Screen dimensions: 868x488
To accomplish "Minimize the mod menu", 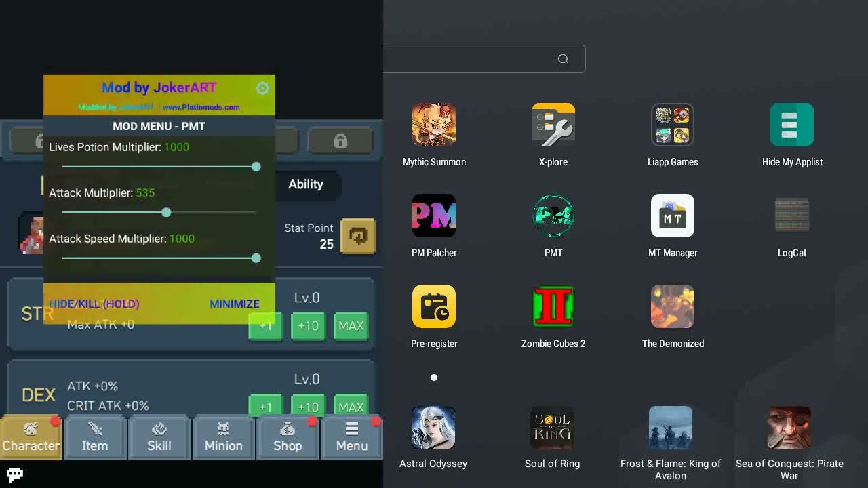I will (x=235, y=304).
